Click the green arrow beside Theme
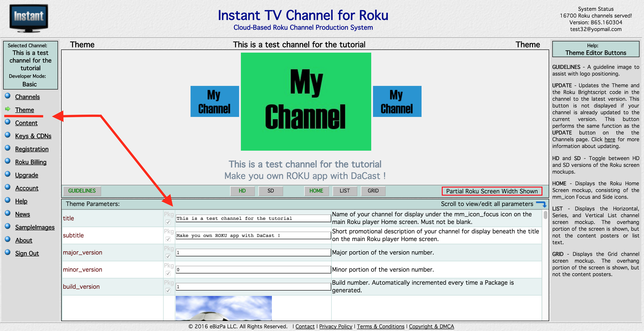This screenshot has height=331, width=644. click(x=8, y=109)
